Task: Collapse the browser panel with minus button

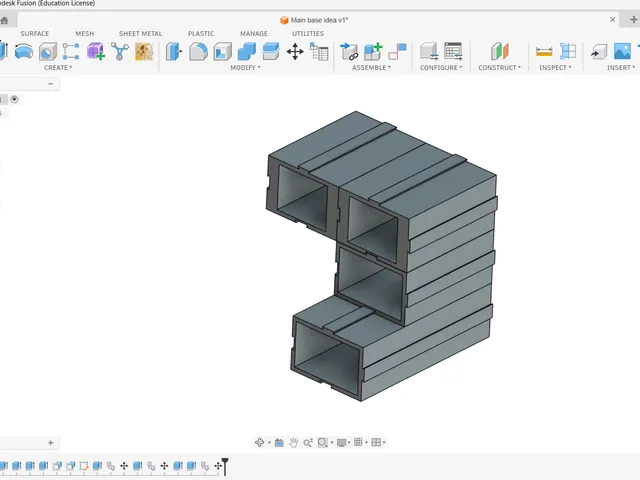Action: click(51, 84)
